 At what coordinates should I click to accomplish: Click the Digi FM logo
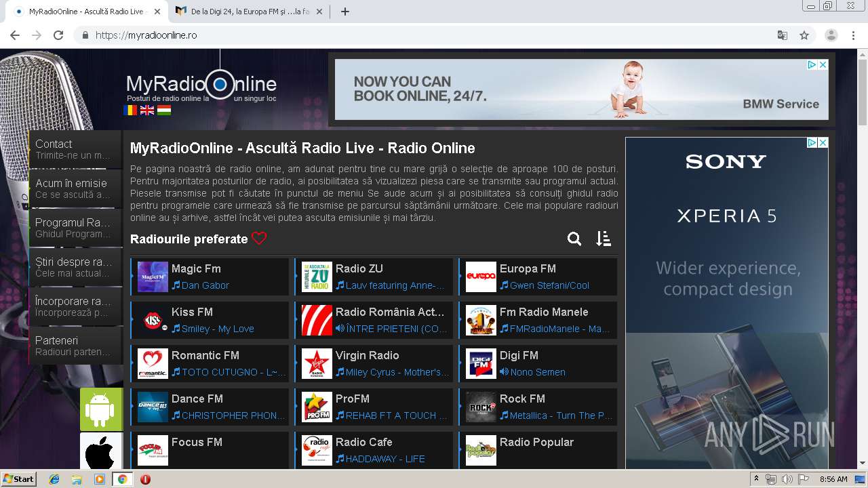point(481,363)
